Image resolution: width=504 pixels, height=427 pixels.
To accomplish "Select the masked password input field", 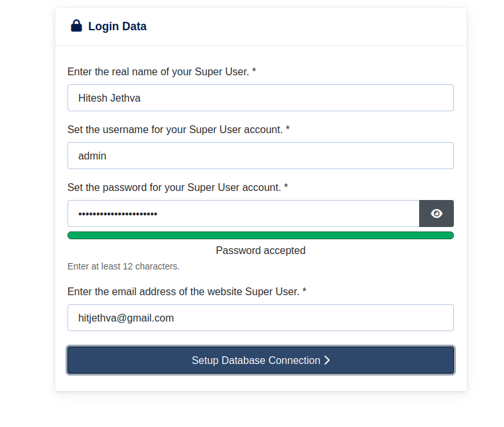I will 243,213.
